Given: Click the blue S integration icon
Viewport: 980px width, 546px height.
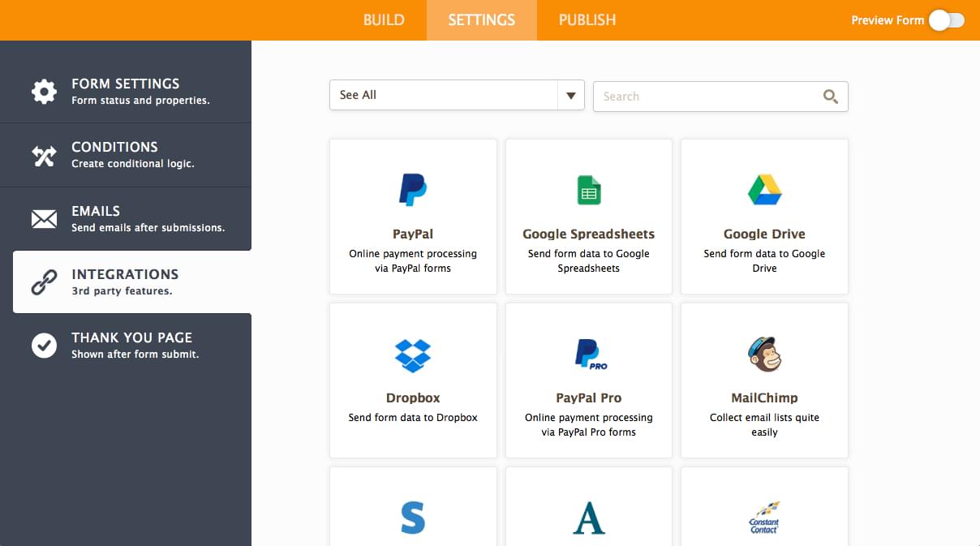Looking at the screenshot, I should 412,517.
